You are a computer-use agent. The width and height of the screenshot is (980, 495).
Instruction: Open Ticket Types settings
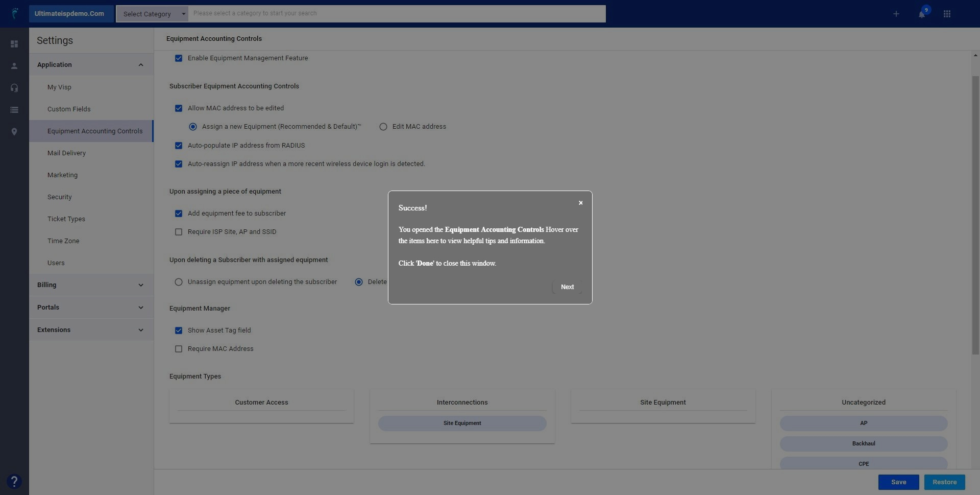pos(91,219)
